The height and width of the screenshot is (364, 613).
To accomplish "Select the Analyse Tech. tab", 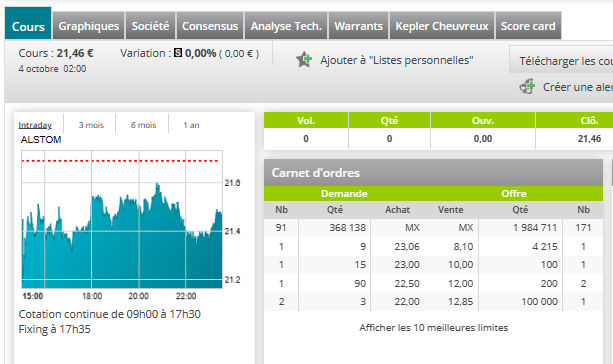I will click(x=286, y=26).
